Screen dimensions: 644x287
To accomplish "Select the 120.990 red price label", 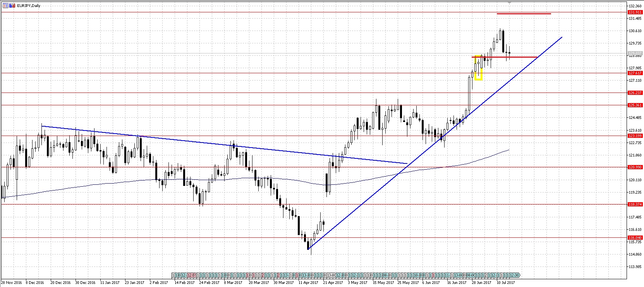I will [x=635, y=167].
